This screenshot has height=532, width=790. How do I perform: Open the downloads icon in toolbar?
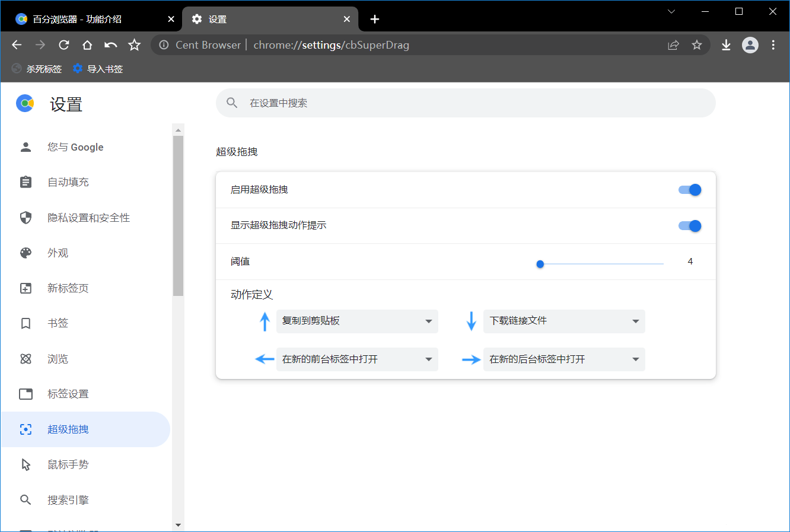[x=726, y=45]
